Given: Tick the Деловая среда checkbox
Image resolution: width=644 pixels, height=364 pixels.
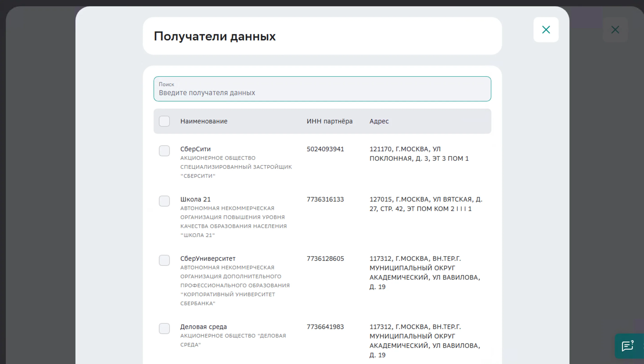Looking at the screenshot, I should (164, 329).
